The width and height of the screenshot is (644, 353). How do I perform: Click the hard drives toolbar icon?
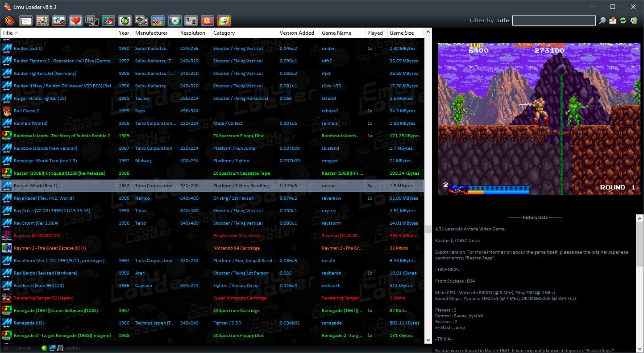pyautogui.click(x=141, y=21)
